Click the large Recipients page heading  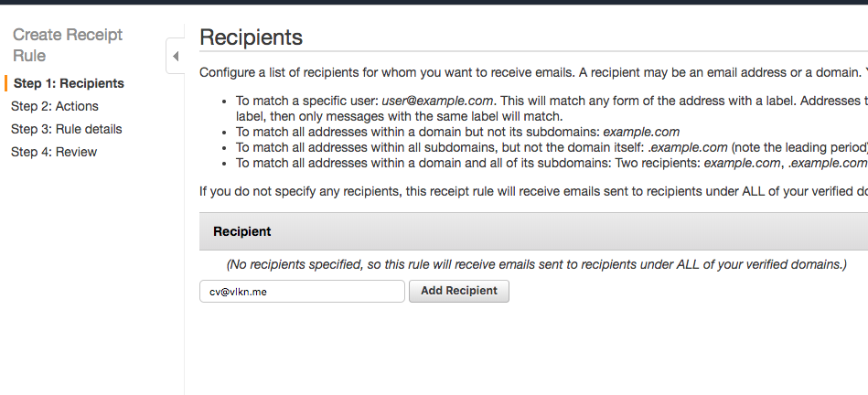pyautogui.click(x=251, y=37)
